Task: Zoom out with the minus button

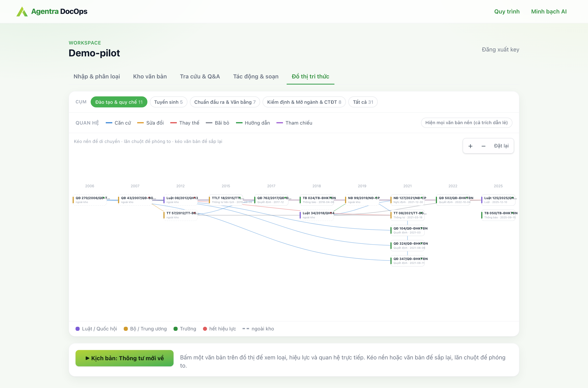Action: [483, 146]
